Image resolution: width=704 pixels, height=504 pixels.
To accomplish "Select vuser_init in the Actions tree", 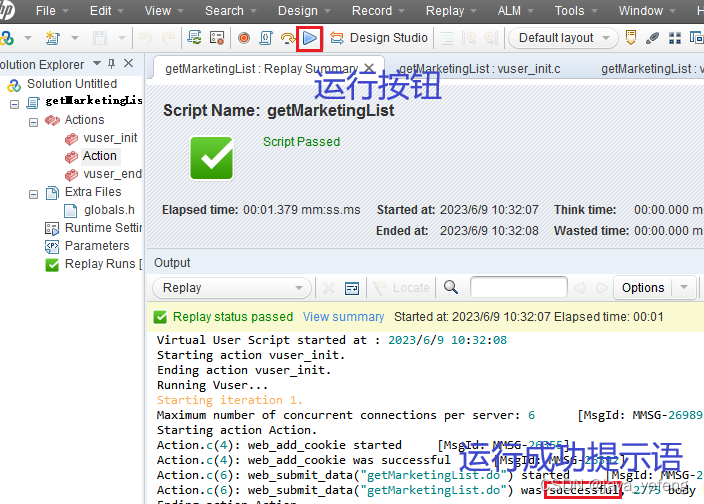I will pyautogui.click(x=110, y=138).
